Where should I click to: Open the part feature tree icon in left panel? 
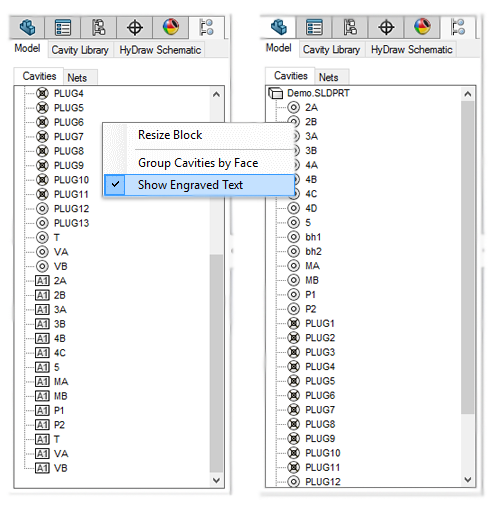click(27, 27)
